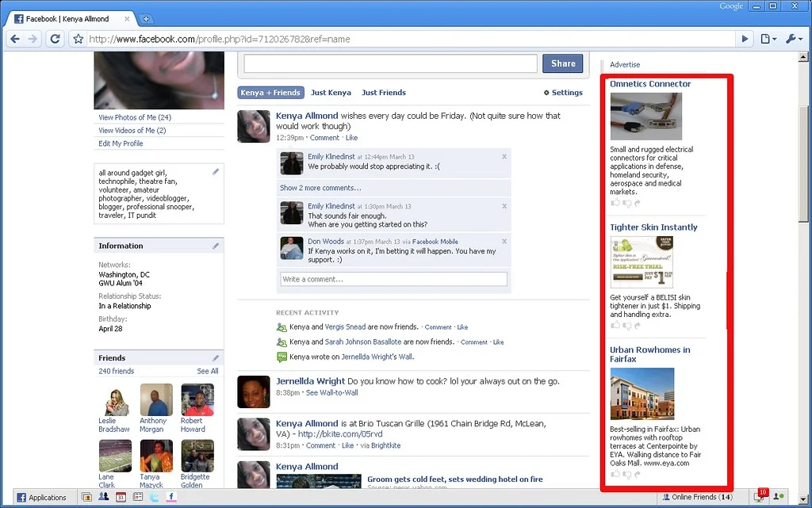Screen dimensions: 812x508
Task: Click the Go arrow beside the address bar
Action: point(745,39)
